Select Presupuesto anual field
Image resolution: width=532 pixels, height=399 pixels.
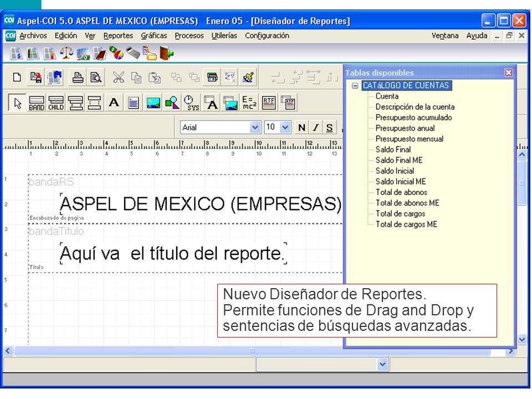pos(405,128)
